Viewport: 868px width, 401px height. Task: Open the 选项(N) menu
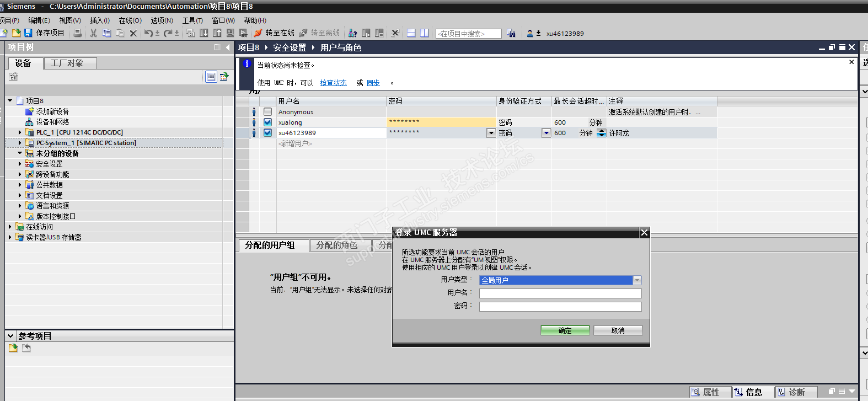point(162,20)
